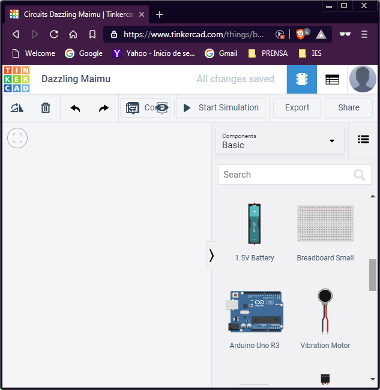The image size is (380, 390).
Task: Collapse the components side panel chevron
Action: [x=211, y=256]
